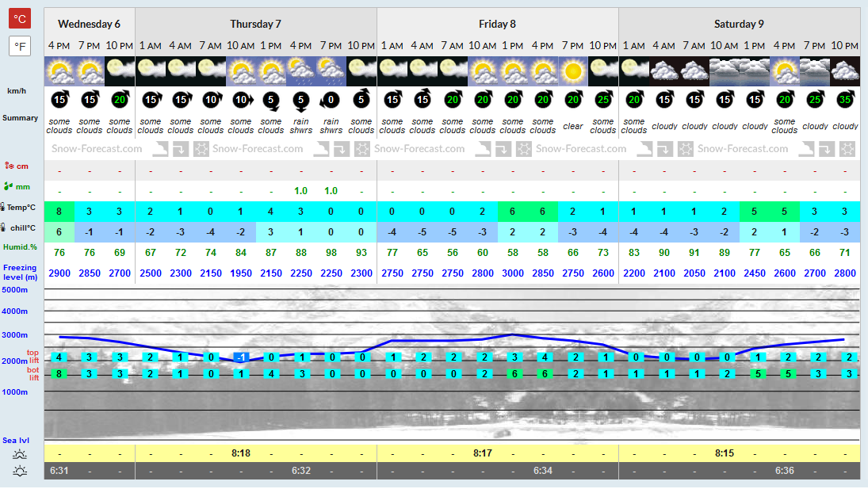Select the Saturday 9 day header
The width and height of the screenshot is (868, 489).
click(x=739, y=24)
